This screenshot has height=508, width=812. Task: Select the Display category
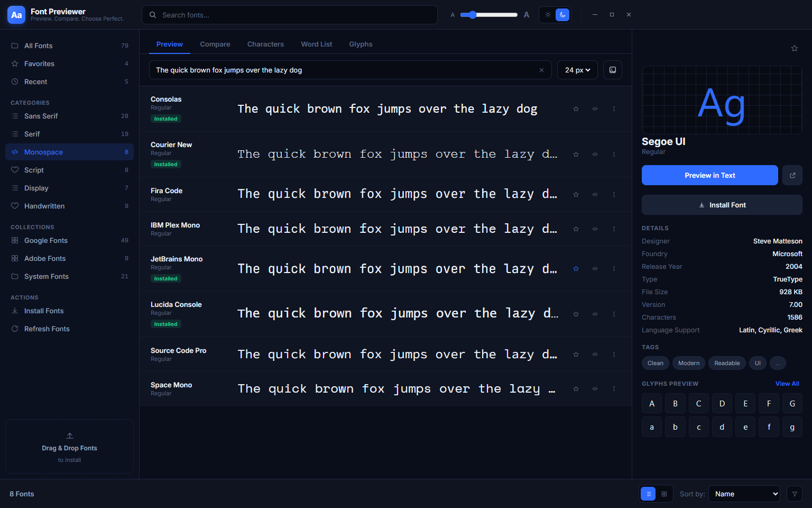pos(69,188)
